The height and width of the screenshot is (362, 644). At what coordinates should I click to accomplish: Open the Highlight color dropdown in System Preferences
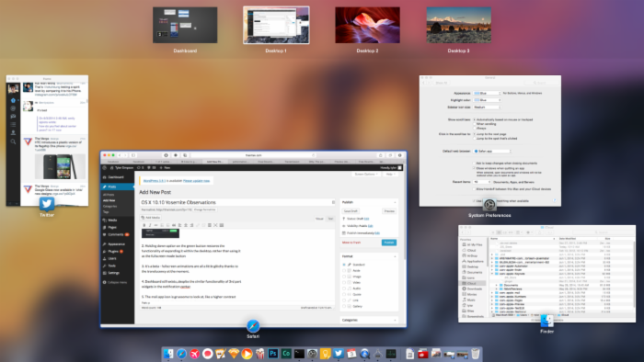(x=487, y=100)
